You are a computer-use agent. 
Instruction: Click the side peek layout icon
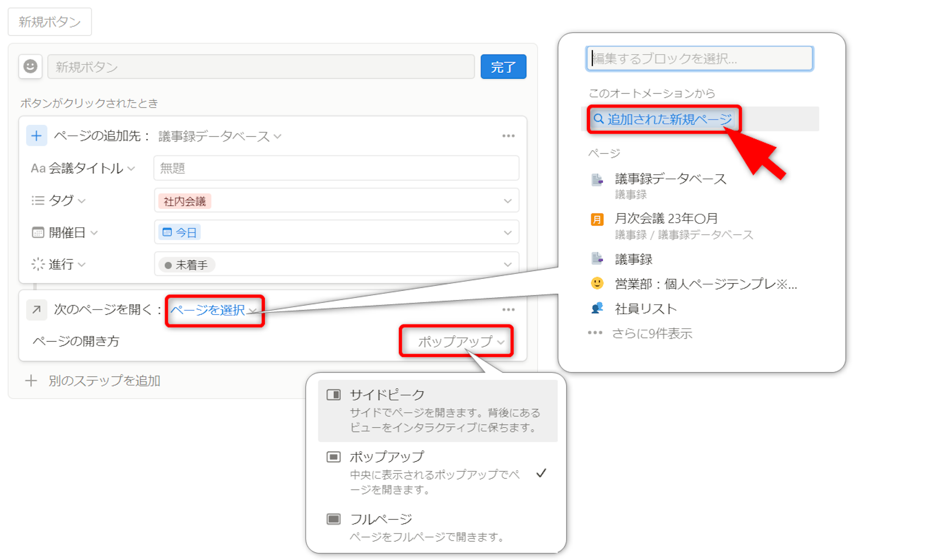tap(334, 395)
